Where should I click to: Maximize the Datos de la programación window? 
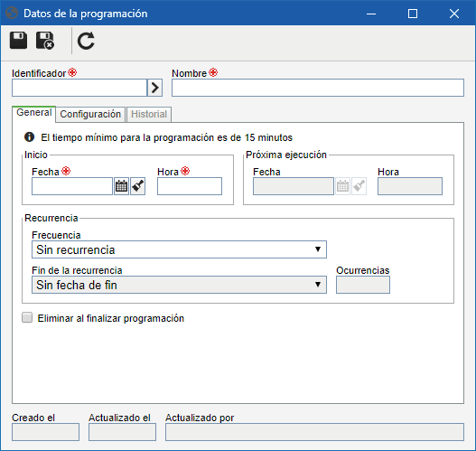[x=413, y=14]
